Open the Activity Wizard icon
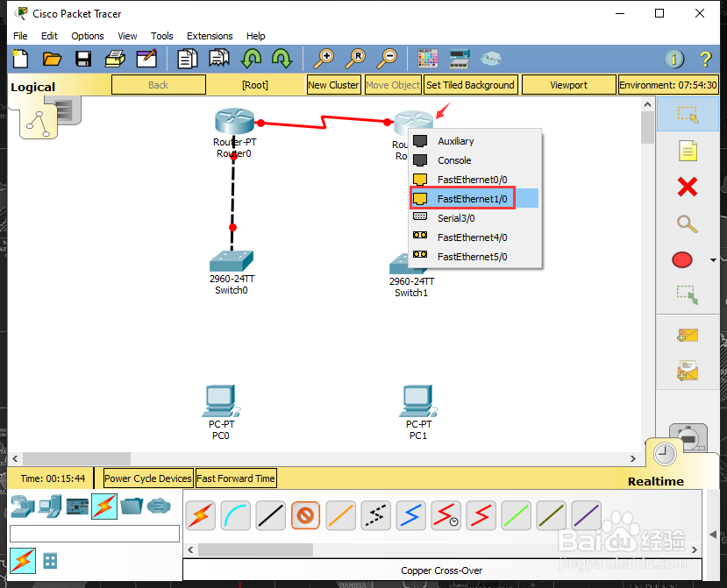The height and width of the screenshot is (588, 727). pos(146,59)
